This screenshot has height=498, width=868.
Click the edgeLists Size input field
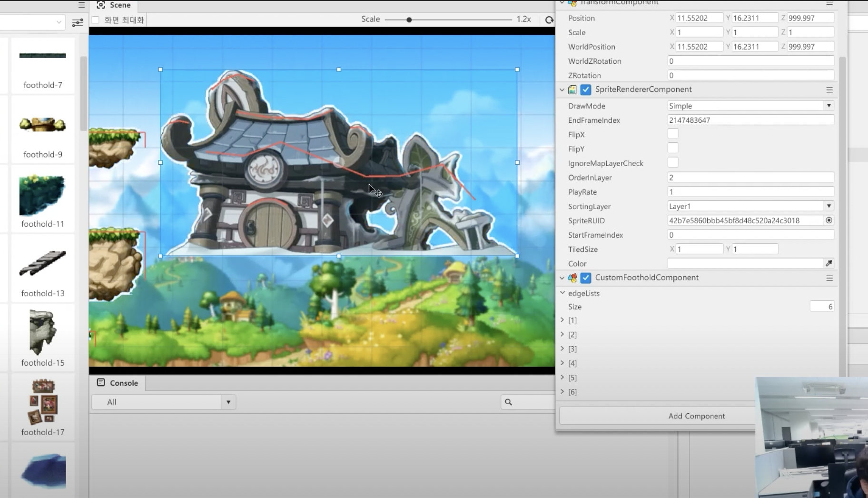(x=822, y=307)
